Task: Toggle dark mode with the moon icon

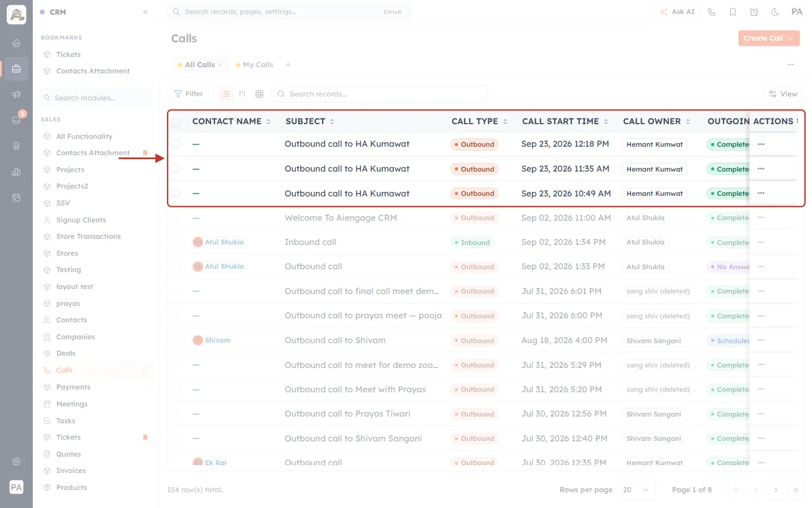Action: click(775, 12)
